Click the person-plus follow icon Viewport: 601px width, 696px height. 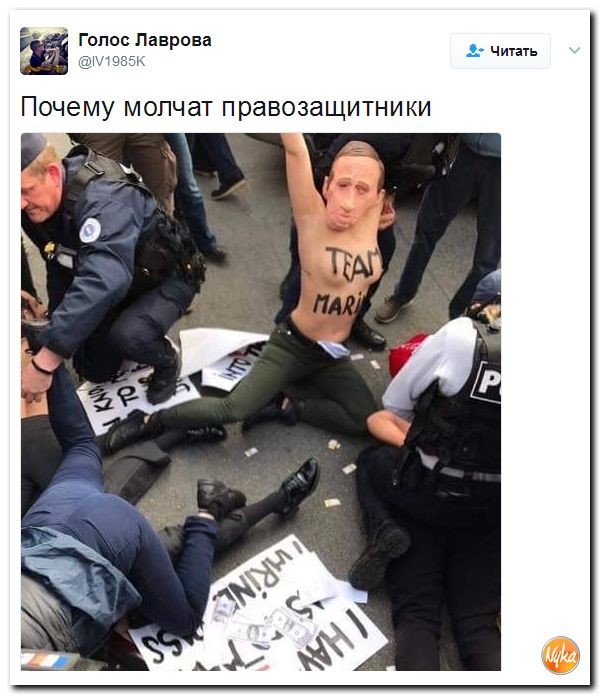point(474,51)
